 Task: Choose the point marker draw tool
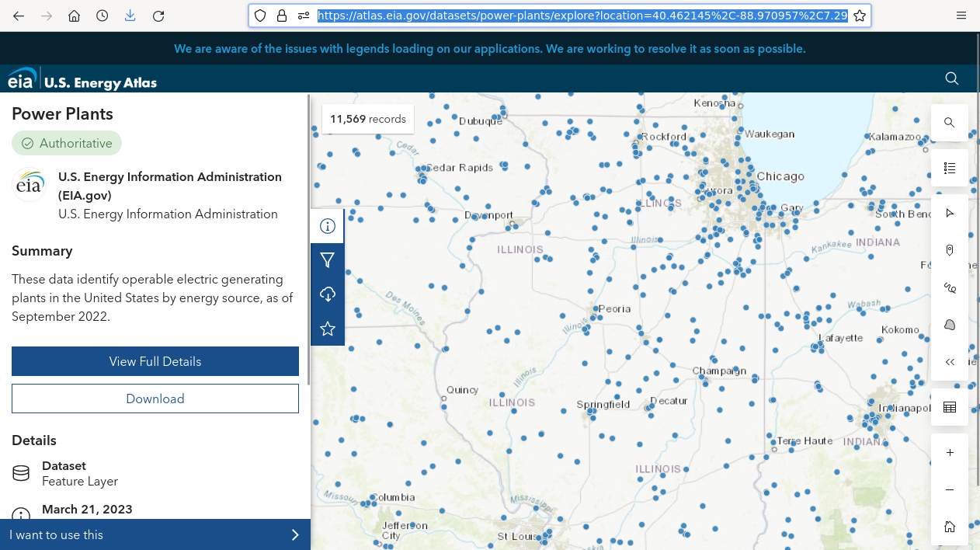(x=949, y=250)
